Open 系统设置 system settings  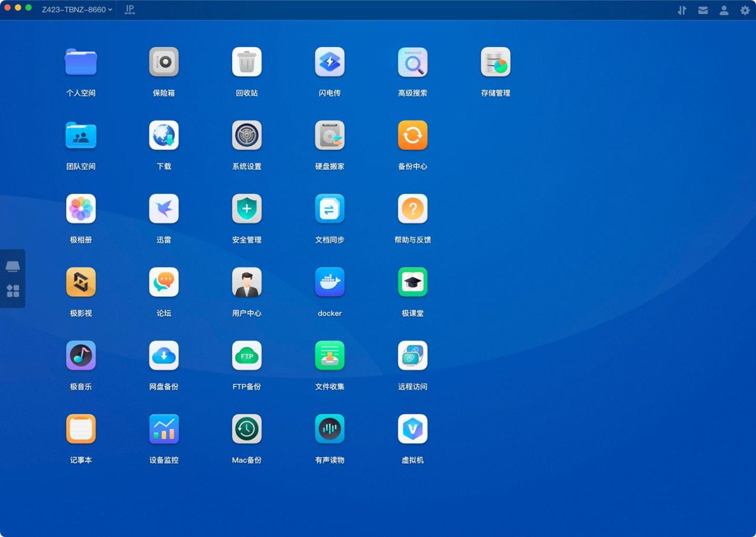tap(247, 135)
